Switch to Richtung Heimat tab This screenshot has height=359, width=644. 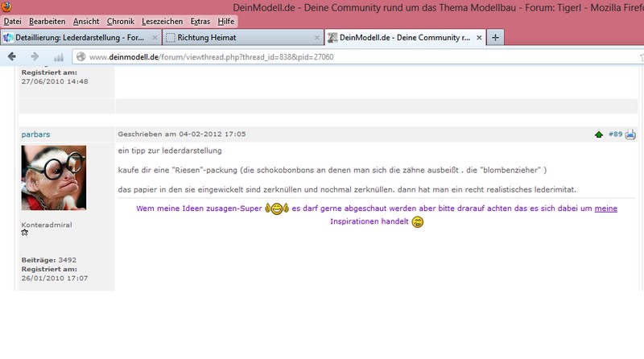click(x=243, y=37)
